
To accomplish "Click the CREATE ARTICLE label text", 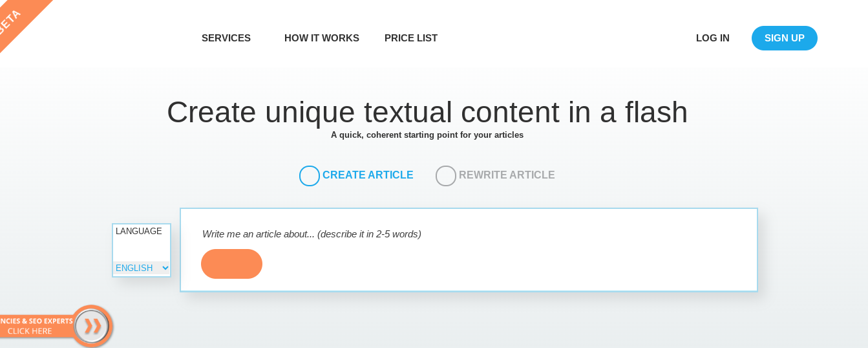I will pyautogui.click(x=368, y=175).
